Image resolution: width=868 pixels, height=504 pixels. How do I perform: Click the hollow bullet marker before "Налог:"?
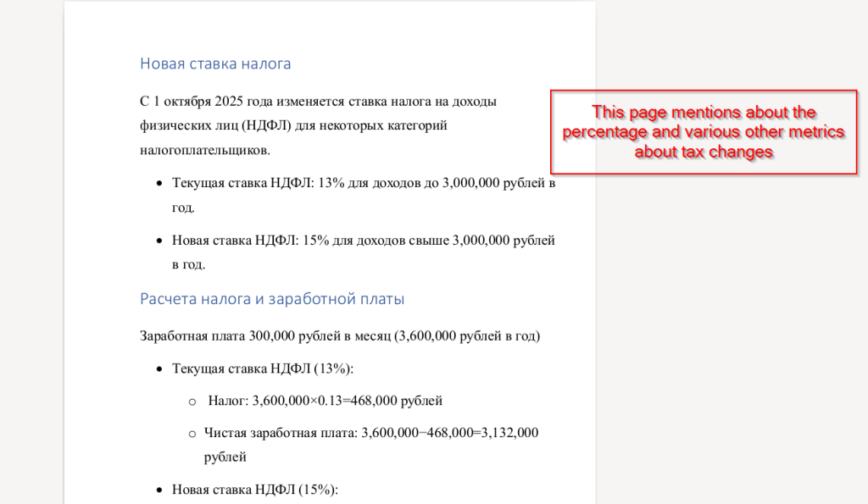tap(192, 402)
